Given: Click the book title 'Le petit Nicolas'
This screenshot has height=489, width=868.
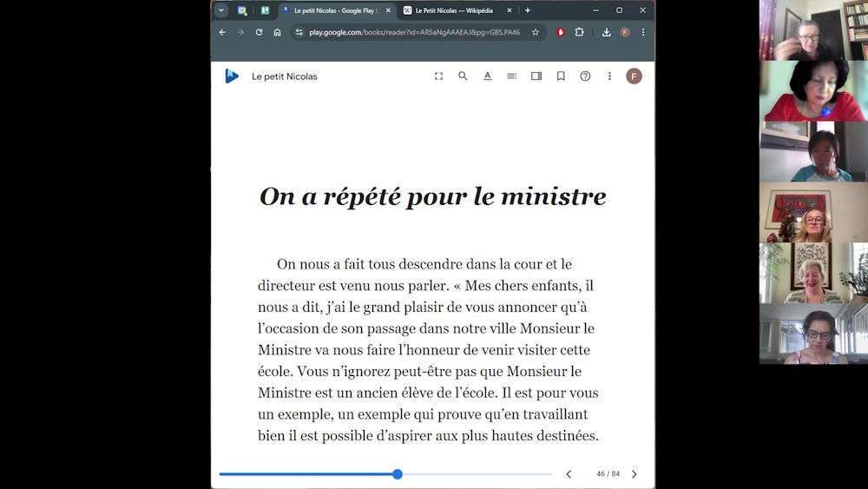Looking at the screenshot, I should (285, 76).
